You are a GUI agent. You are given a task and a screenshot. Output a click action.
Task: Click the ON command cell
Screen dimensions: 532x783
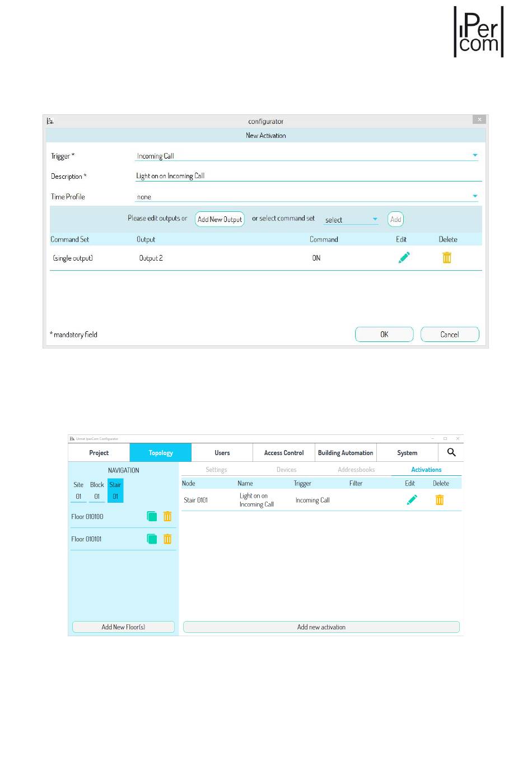click(316, 258)
